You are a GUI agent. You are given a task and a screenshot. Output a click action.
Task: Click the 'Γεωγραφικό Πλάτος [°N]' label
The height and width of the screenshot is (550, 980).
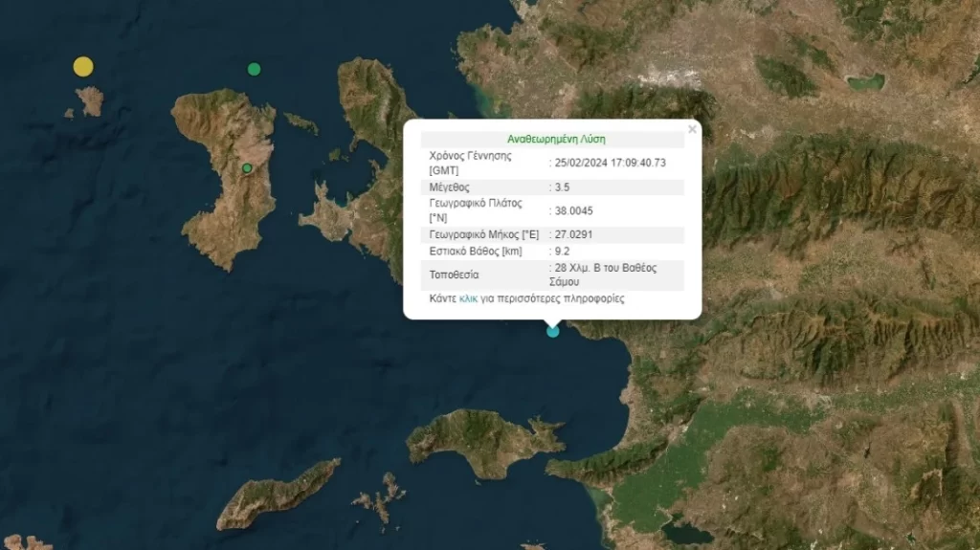(475, 210)
